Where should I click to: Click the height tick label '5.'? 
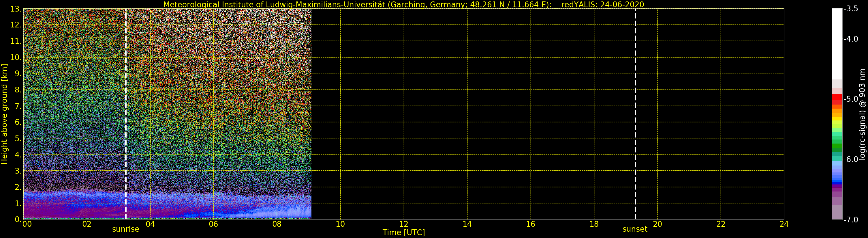[18, 138]
